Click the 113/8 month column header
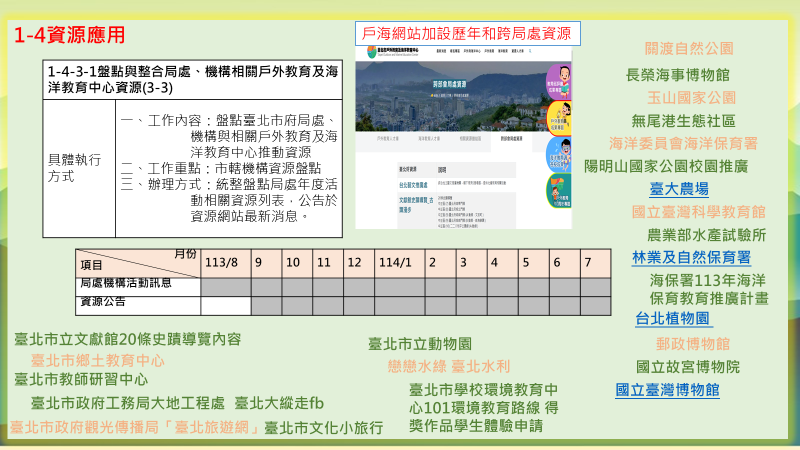This screenshot has width=800, height=450. point(226,263)
